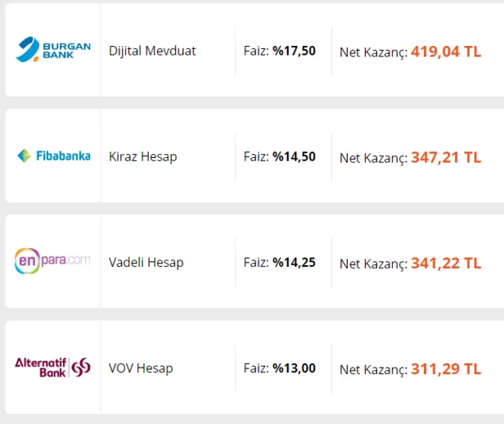The height and width of the screenshot is (424, 504).
Task: Select the Vadeli Hesap product name
Action: [146, 263]
